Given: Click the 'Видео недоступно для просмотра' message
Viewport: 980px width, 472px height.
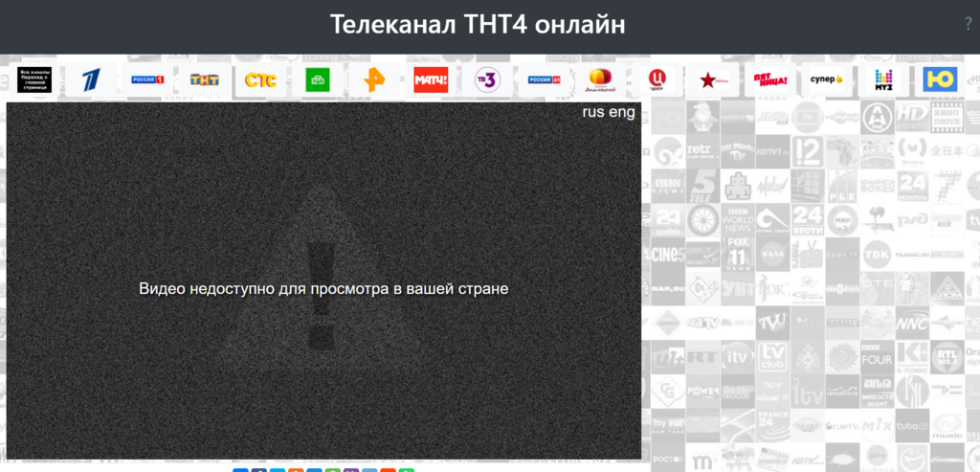Looking at the screenshot, I should point(323,289).
